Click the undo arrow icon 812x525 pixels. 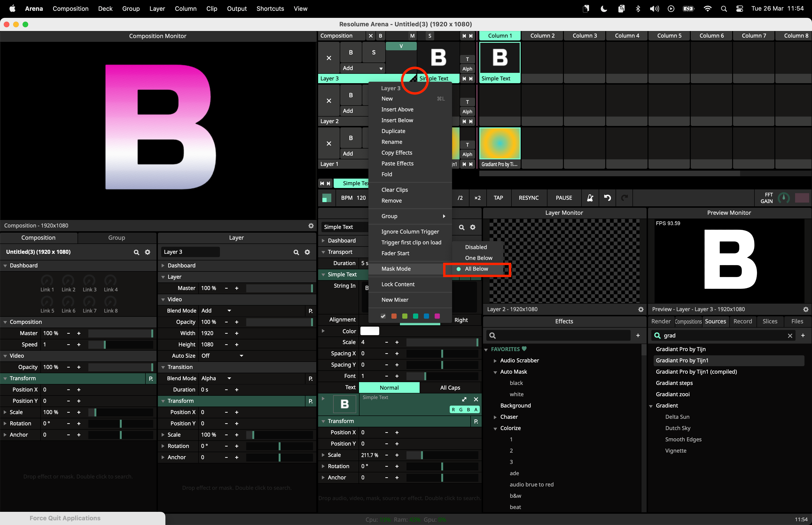[x=607, y=198]
